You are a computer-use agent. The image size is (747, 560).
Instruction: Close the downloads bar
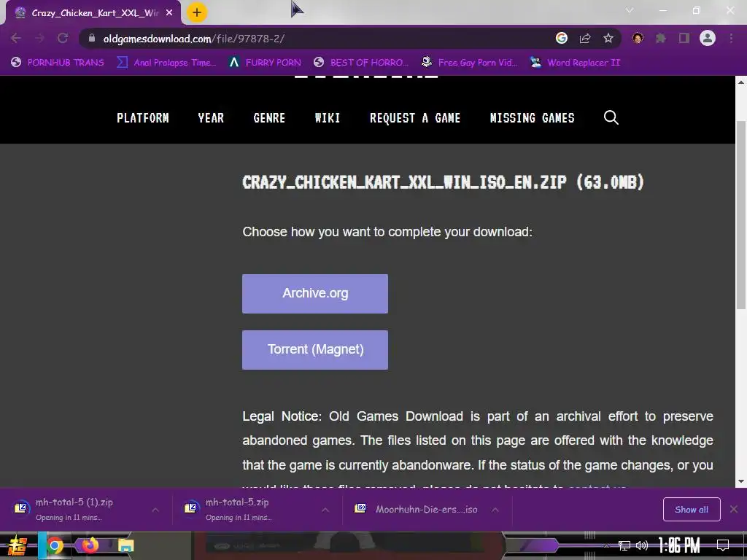coord(734,510)
